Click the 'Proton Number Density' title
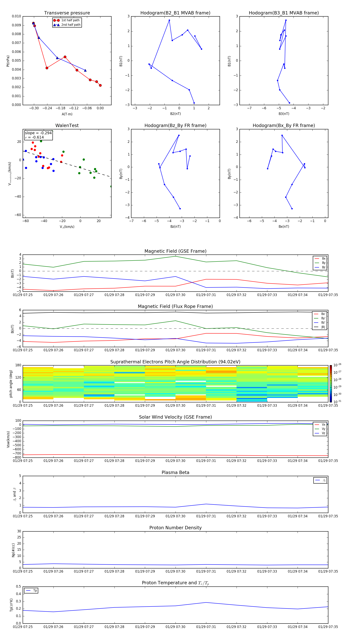 coord(175,528)
